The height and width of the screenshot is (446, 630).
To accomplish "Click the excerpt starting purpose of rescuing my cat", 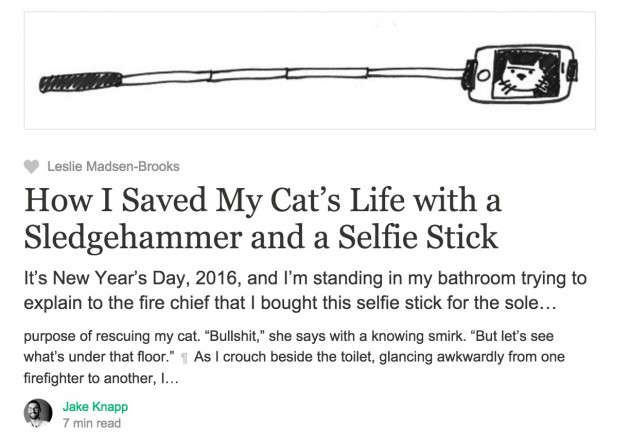I will tap(294, 357).
